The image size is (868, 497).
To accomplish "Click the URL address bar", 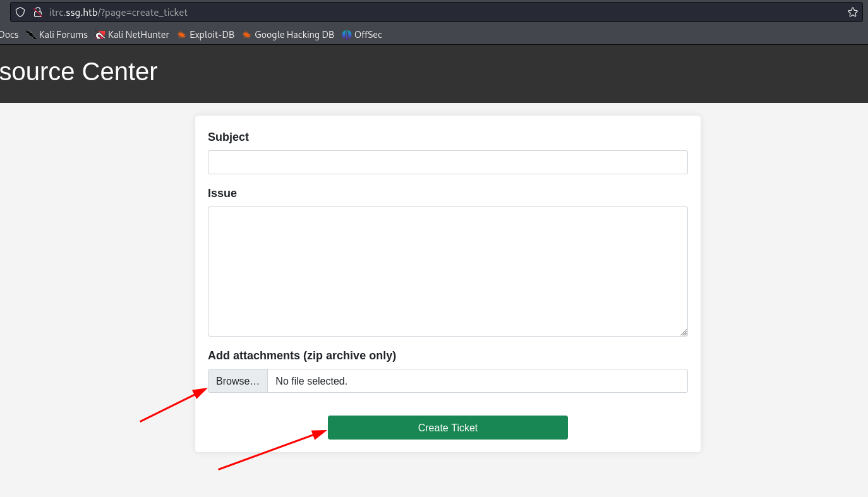I will click(442, 12).
